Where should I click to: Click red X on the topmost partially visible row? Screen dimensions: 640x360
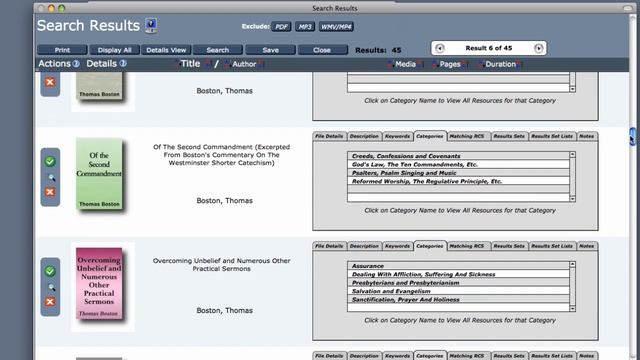pyautogui.click(x=50, y=82)
